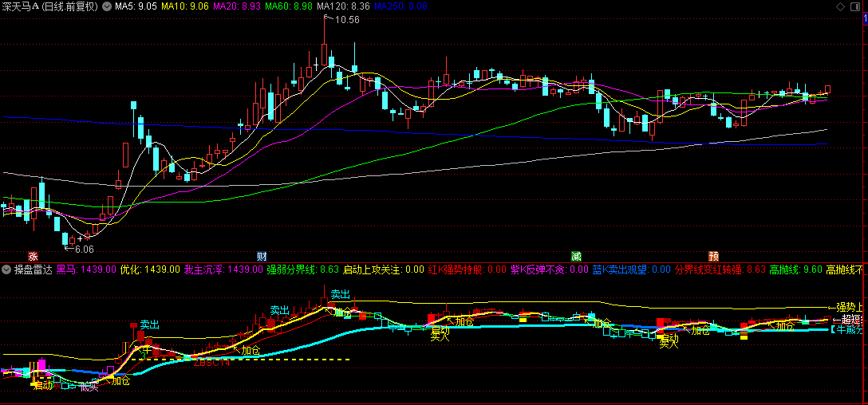868x405 pixels.
Task: Click the 我主沉浮: 1439.00 value
Action: 223,270
